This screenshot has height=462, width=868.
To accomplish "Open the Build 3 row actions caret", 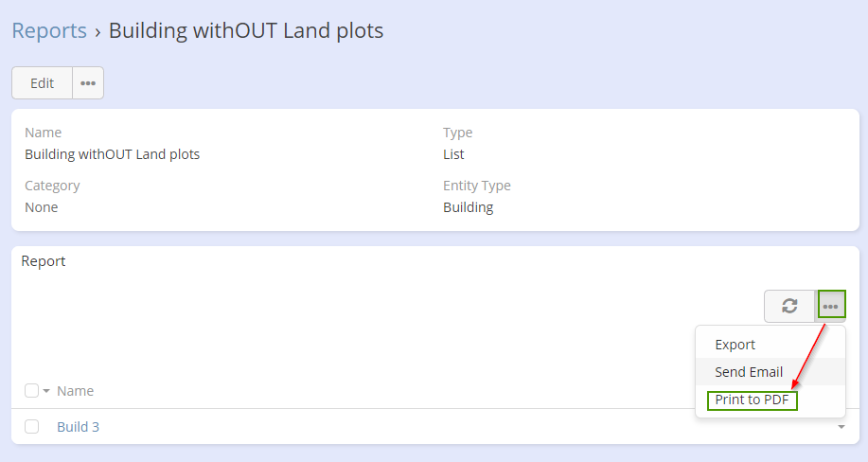I will point(841,428).
